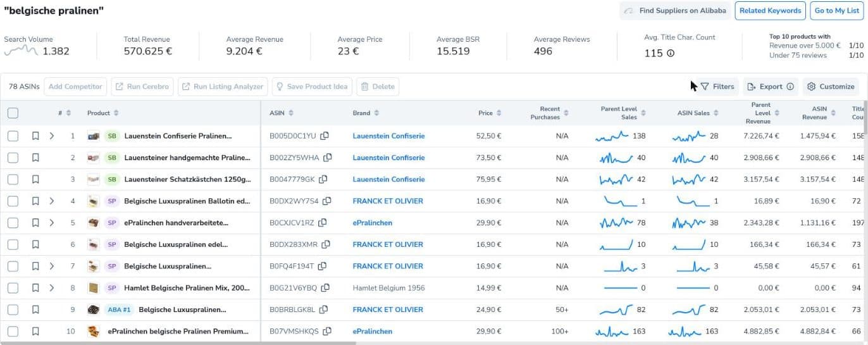The width and height of the screenshot is (868, 345).
Task: Bookmark row 6 product
Action: coord(35,244)
